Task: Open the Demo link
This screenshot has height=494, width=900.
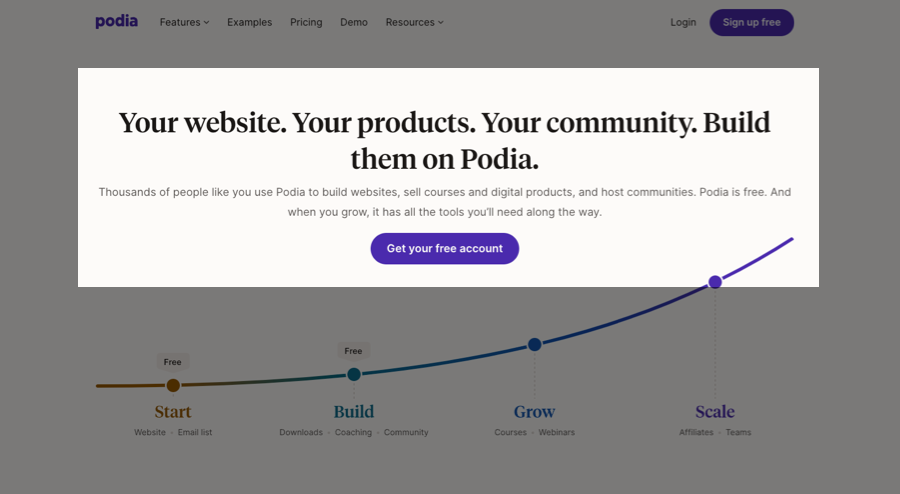Action: click(x=354, y=22)
